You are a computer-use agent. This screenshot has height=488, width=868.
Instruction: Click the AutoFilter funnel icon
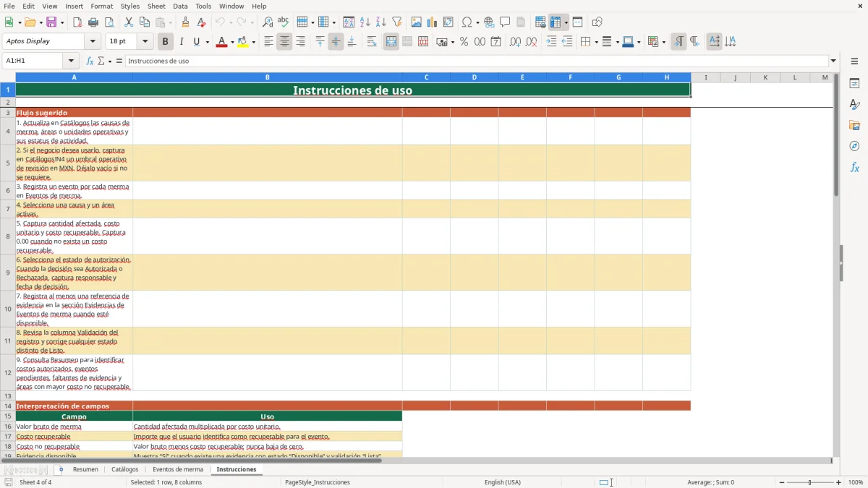click(397, 22)
